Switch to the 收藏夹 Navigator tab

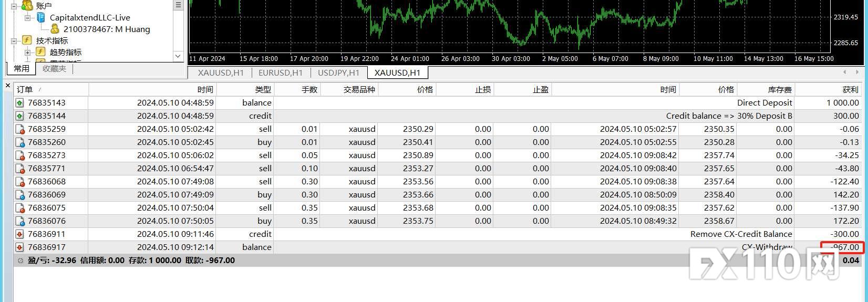point(55,68)
